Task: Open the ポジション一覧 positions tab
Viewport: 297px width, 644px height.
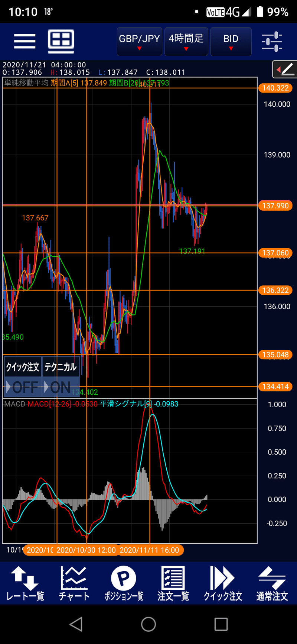Action: click(124, 583)
